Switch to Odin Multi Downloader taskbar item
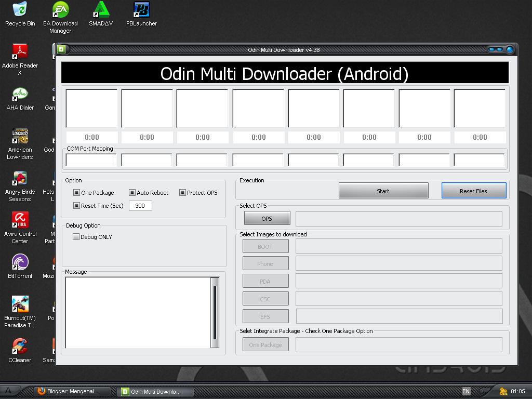Screen dimensions: 532x399 [x=155, y=392]
